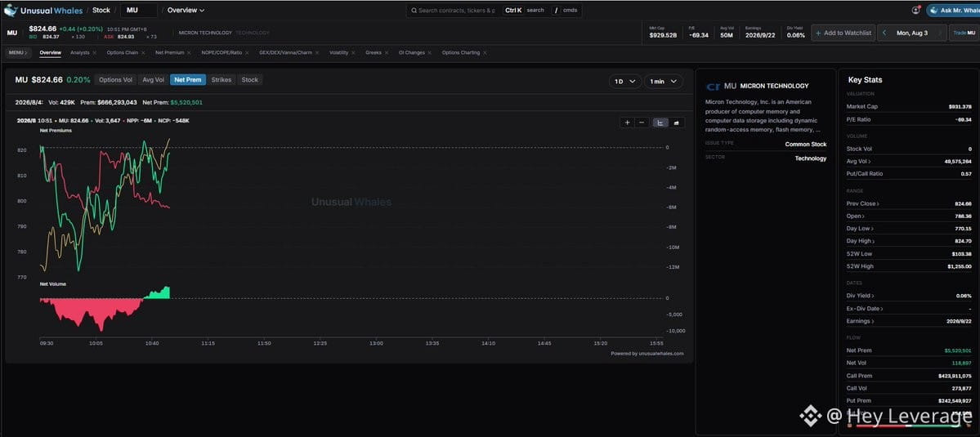Click the magnifier icon in search bar
980x437 pixels.
[x=414, y=11]
